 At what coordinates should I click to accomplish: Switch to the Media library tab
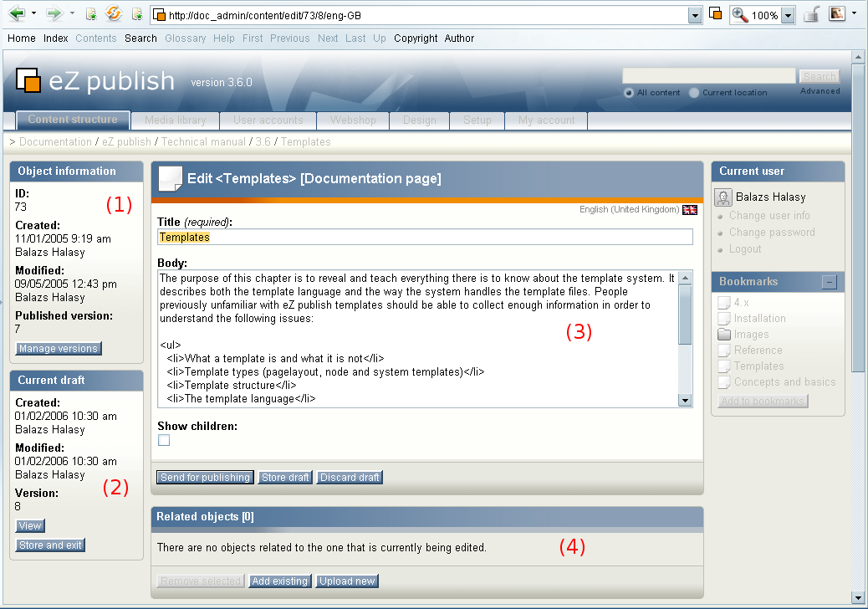(175, 120)
